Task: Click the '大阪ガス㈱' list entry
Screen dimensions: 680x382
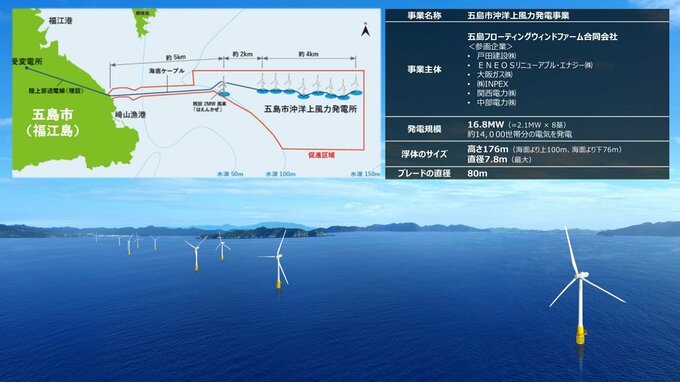Action: coord(494,74)
